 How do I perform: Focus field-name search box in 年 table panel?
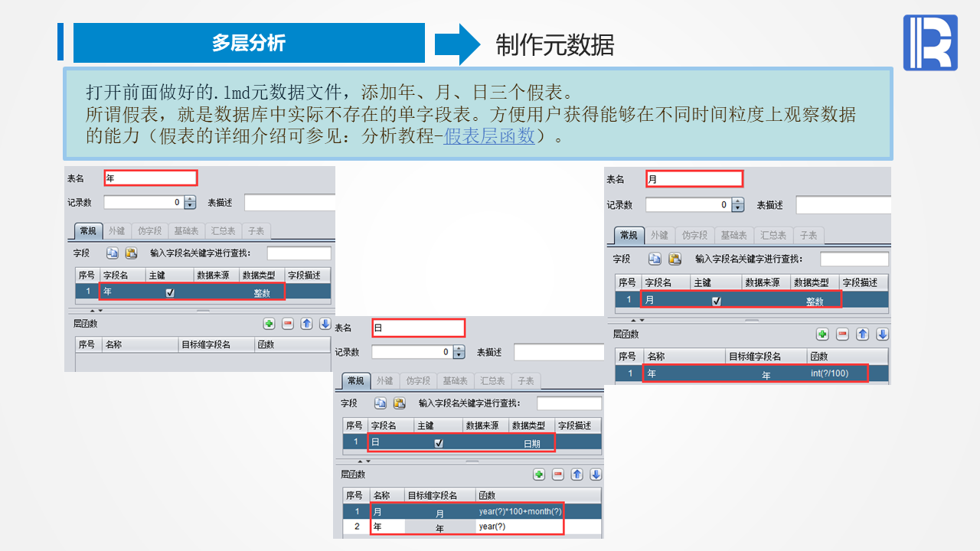299,253
